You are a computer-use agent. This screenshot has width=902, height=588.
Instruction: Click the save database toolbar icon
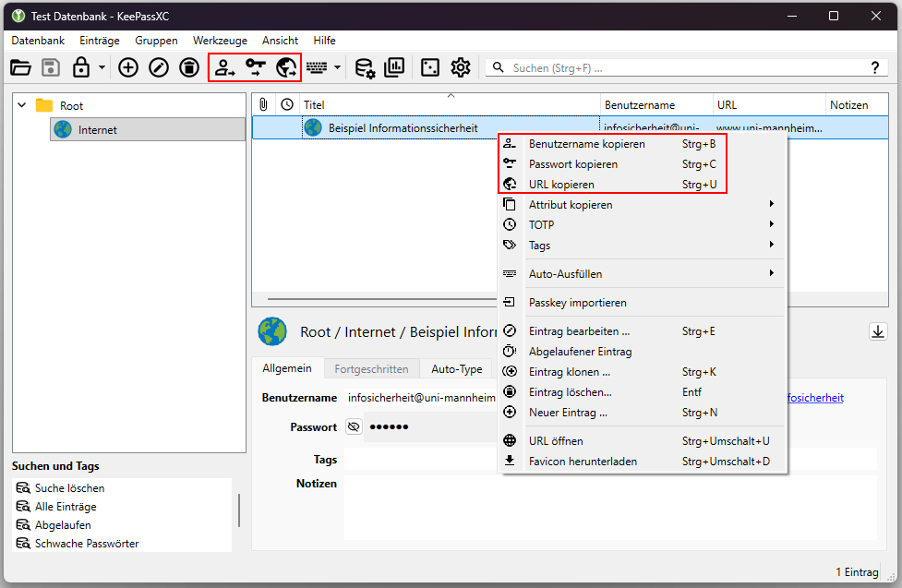51,68
